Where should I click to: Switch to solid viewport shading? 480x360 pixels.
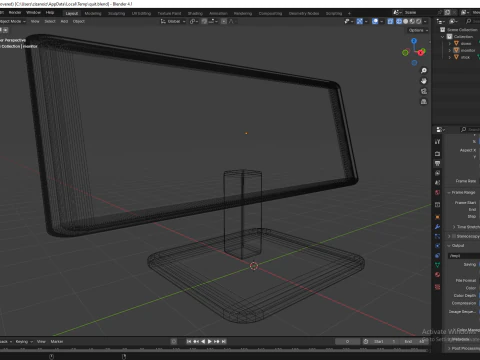(405, 21)
